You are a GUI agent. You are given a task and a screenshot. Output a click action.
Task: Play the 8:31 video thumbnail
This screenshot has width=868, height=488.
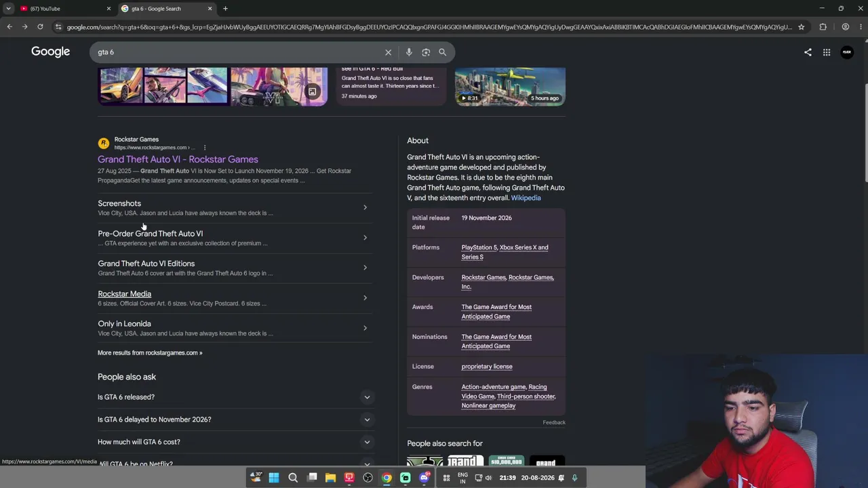(x=510, y=87)
